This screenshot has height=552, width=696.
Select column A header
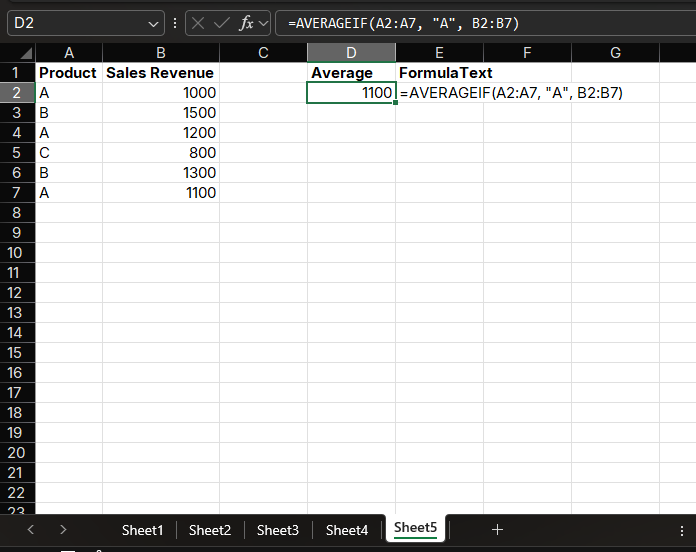click(x=69, y=53)
